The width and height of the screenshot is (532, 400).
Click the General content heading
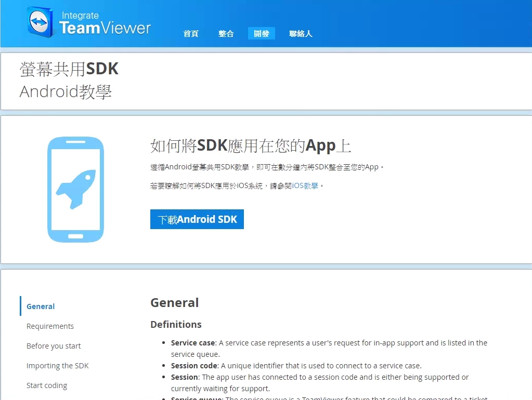click(x=174, y=302)
